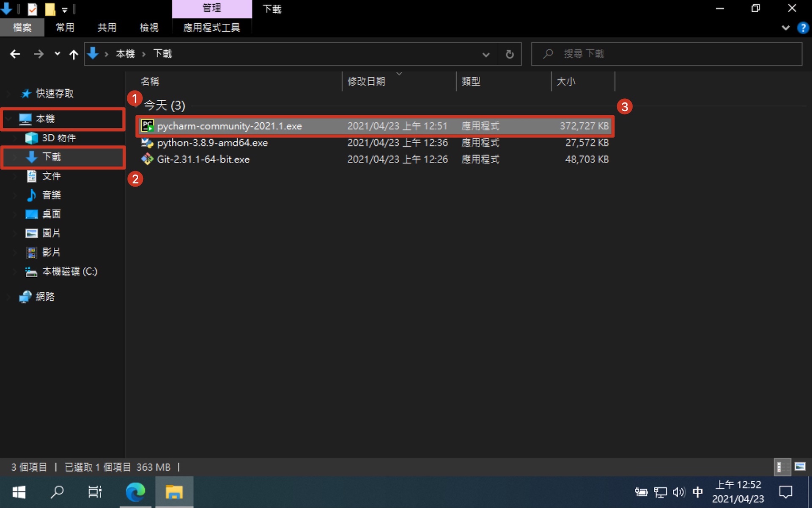Sort by the 類型 column header
The width and height of the screenshot is (812, 508).
tap(471, 81)
